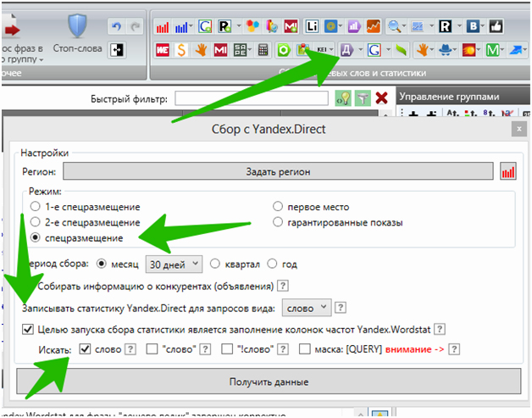Open help '?' for competitors info option
Screen dimensions: 532x418
point(283,286)
